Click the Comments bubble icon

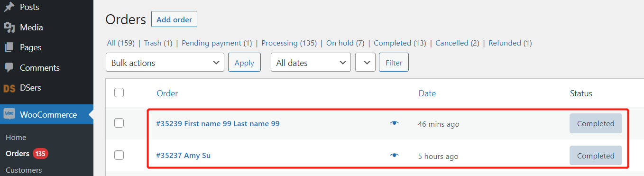(x=9, y=67)
